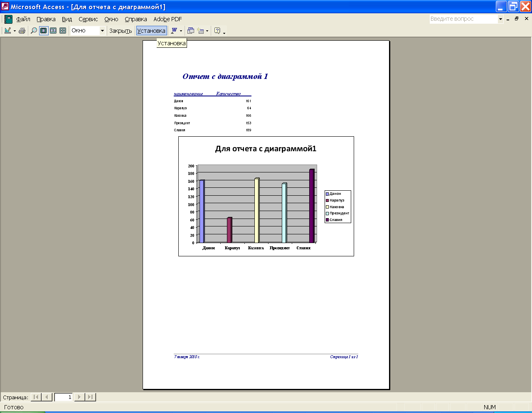The width and height of the screenshot is (532, 413).
Task: Click the 'Установка' toolbar button
Action: click(x=151, y=31)
